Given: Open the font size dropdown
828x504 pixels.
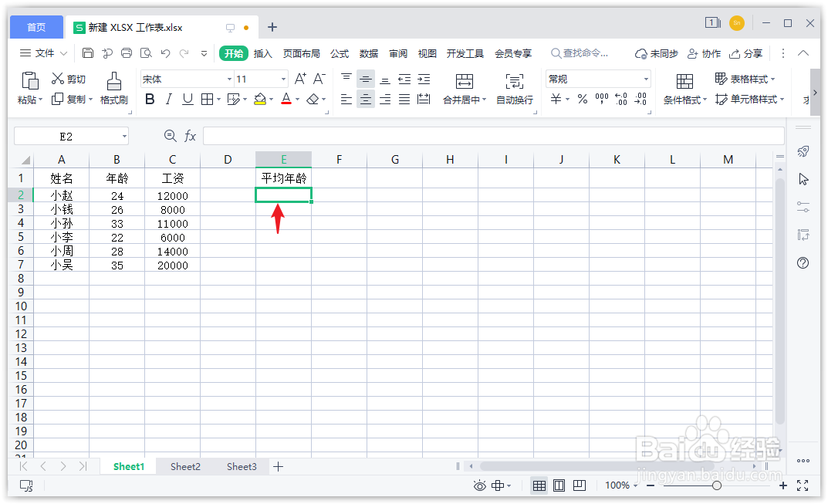Looking at the screenshot, I should click(x=283, y=79).
